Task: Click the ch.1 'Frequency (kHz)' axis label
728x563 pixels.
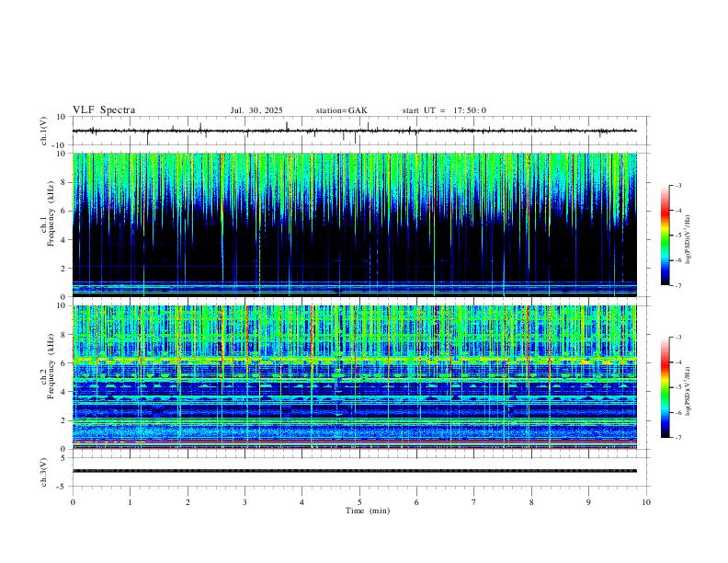Action: [51, 214]
